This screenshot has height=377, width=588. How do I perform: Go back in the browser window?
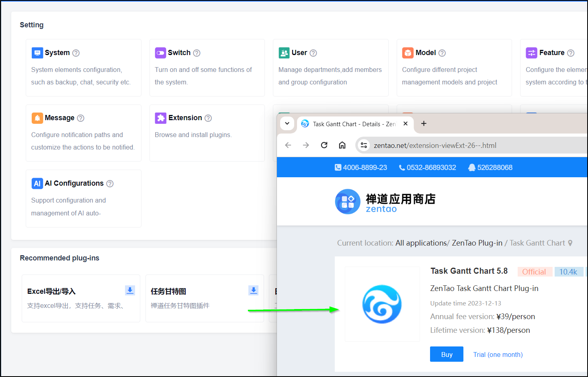click(288, 145)
